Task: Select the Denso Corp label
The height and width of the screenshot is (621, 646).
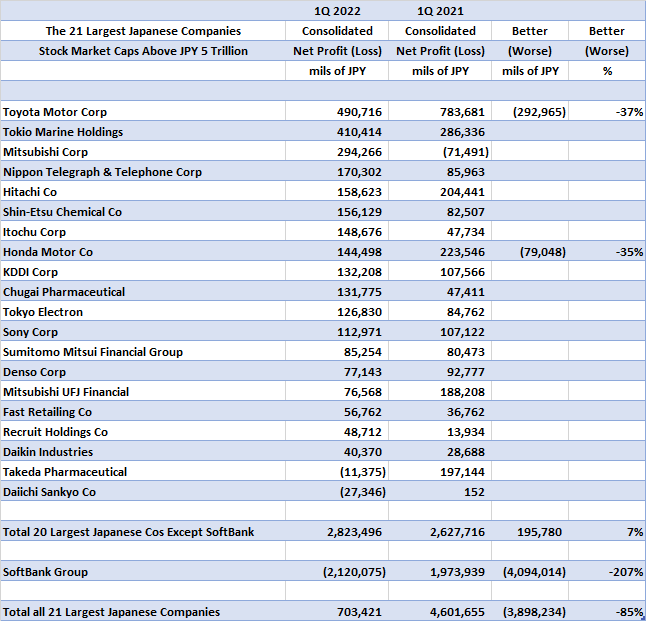Action: (x=35, y=372)
